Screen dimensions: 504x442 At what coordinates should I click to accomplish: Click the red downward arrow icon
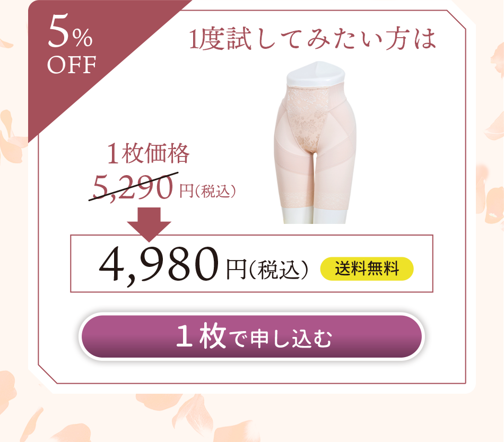point(149,224)
